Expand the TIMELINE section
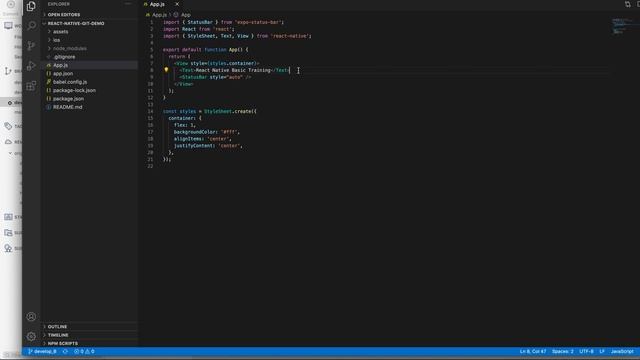 pyautogui.click(x=58, y=335)
